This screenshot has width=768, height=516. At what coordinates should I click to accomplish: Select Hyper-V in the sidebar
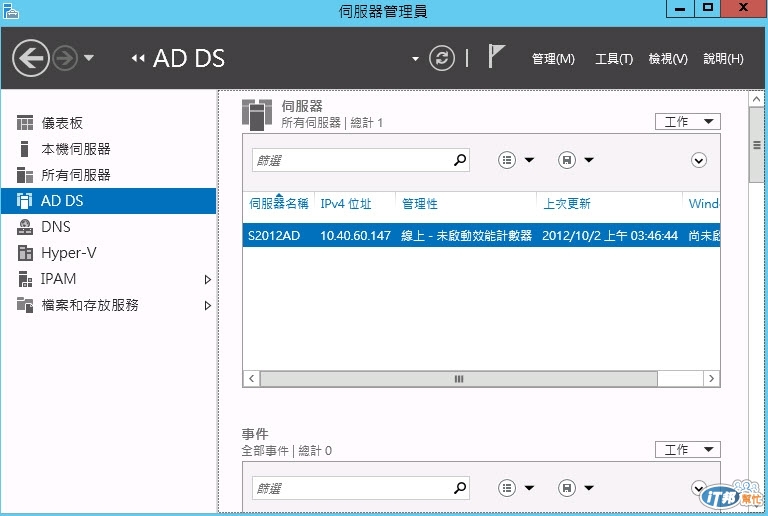pos(109,253)
